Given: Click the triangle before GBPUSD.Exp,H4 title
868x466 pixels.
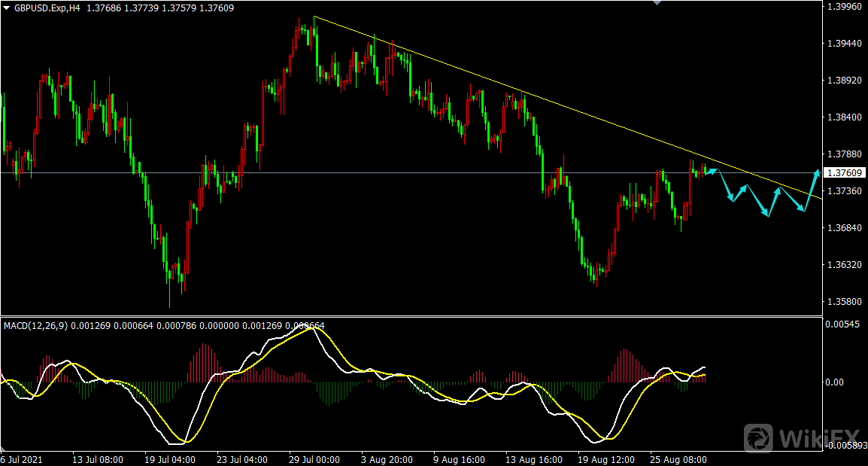Looking at the screenshot, I should pos(7,8).
